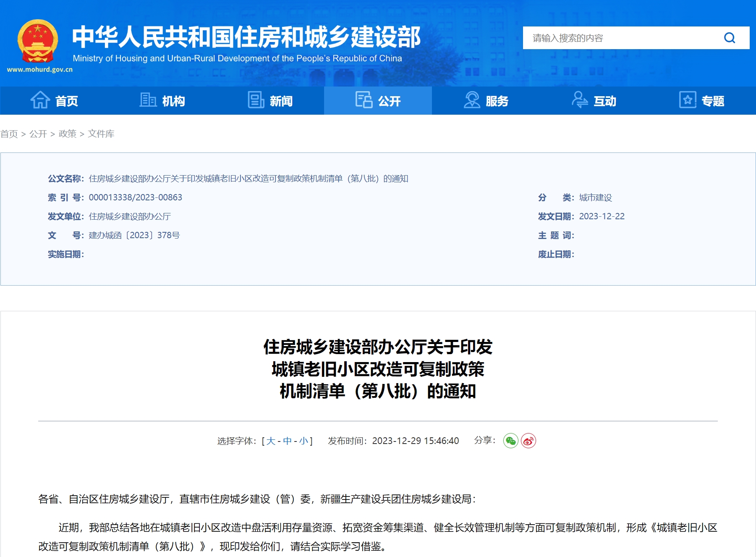The height and width of the screenshot is (557, 756).
Task: Go to 政策 in the breadcrumb
Action: (x=68, y=134)
